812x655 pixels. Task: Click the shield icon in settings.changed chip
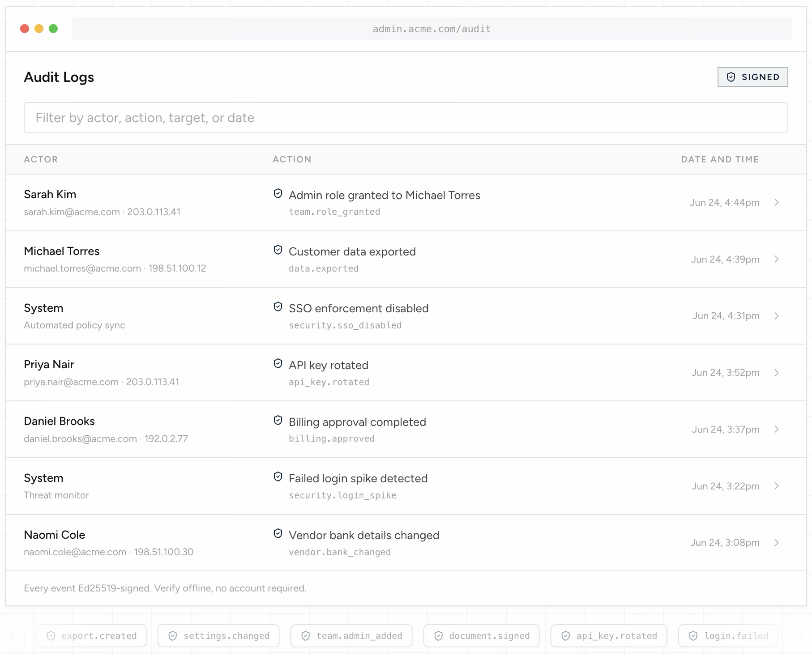pos(173,636)
